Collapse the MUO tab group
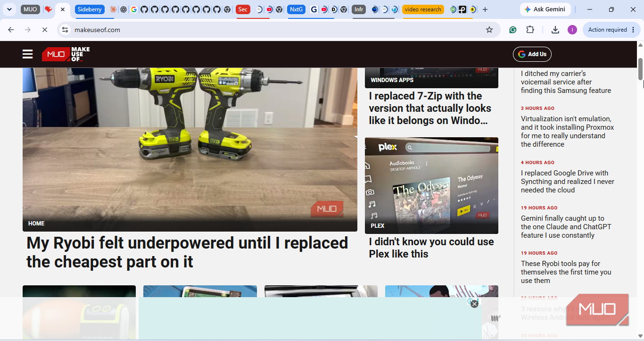This screenshot has width=644, height=341. [x=30, y=9]
